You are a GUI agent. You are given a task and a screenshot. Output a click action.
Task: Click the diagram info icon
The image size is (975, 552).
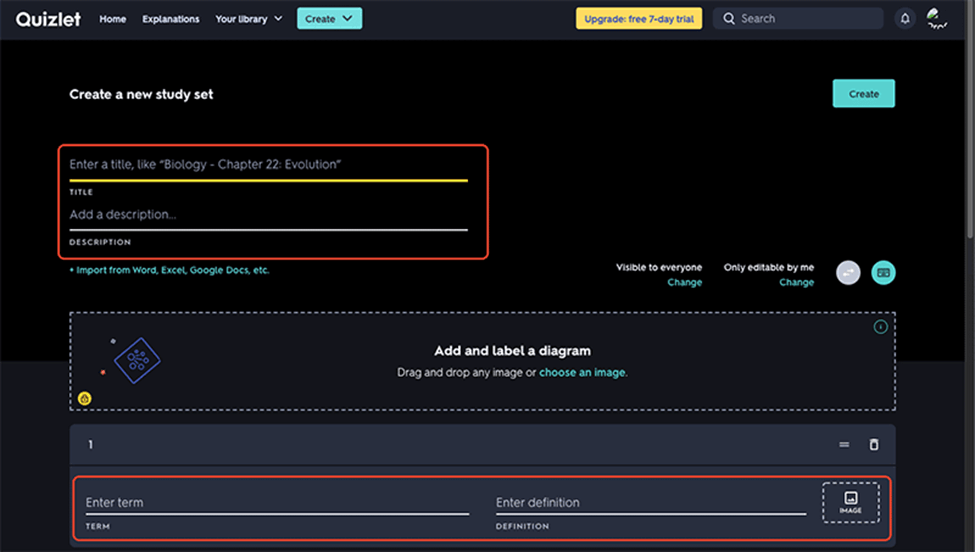881,327
